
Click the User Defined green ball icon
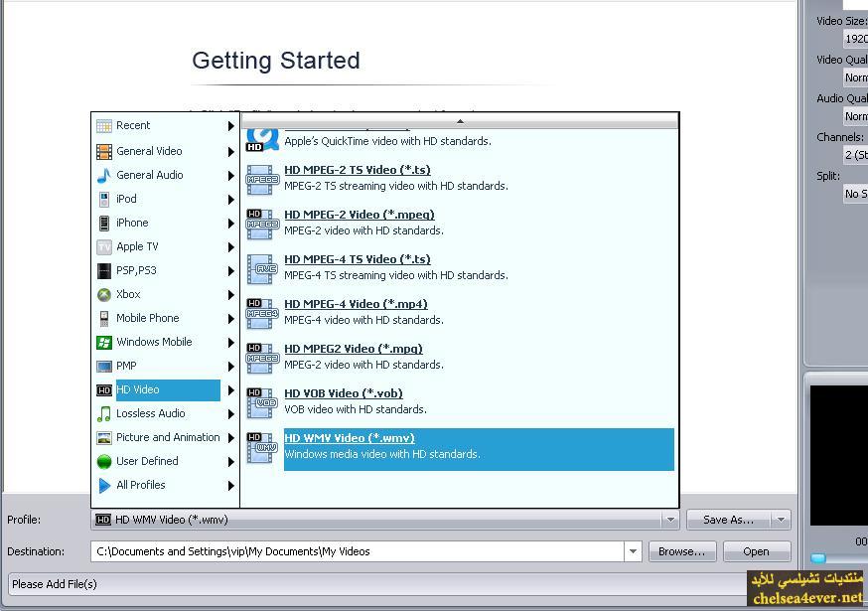[x=104, y=461]
